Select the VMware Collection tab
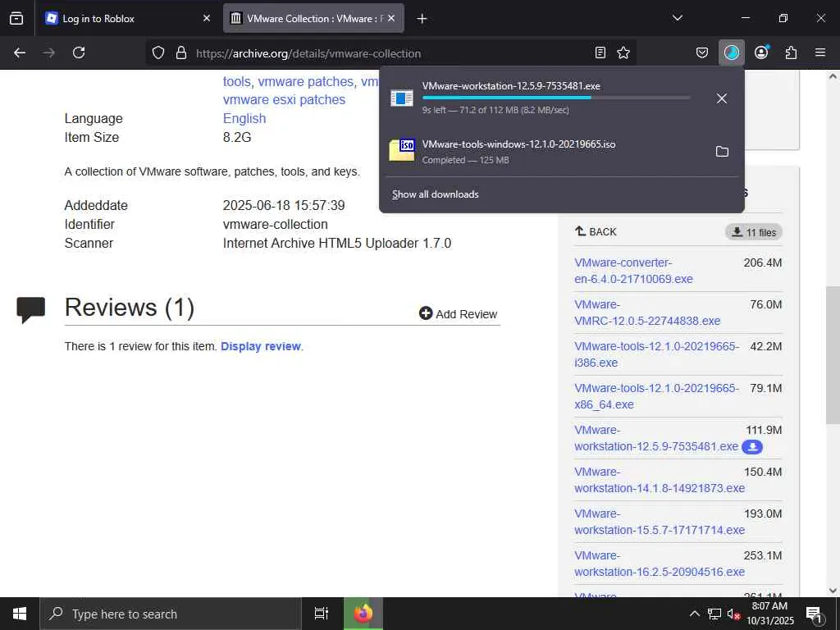Screen dimensions: 840x630 (313, 18)
